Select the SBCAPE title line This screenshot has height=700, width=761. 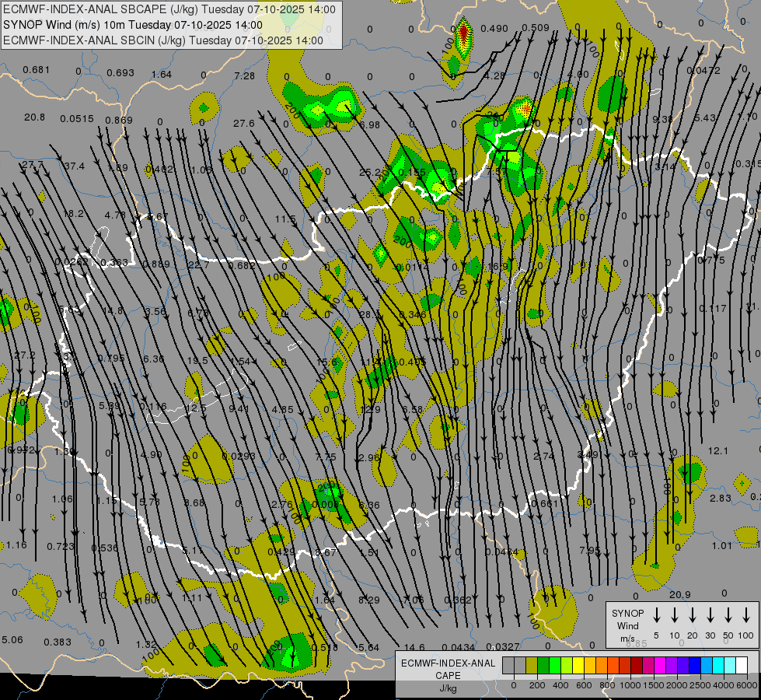169,9
